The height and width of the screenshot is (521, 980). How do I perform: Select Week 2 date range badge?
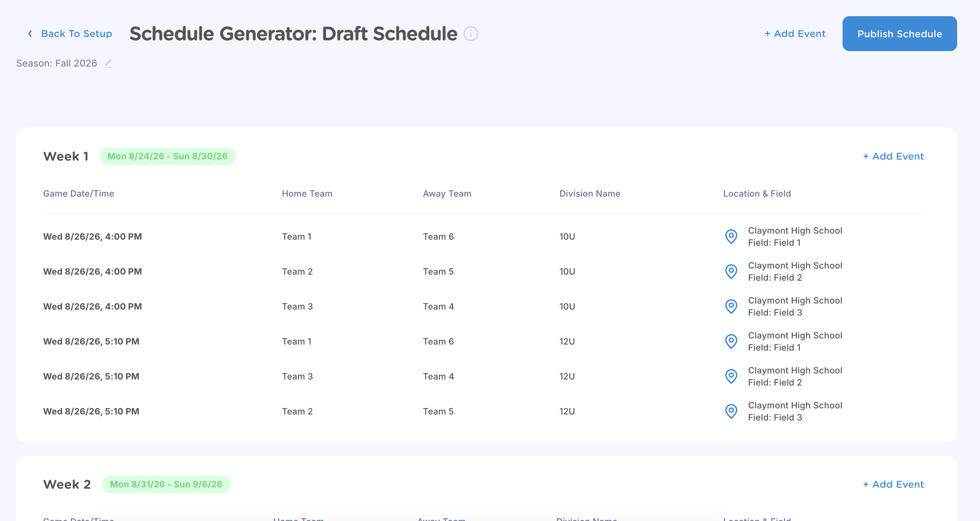pyautogui.click(x=166, y=484)
